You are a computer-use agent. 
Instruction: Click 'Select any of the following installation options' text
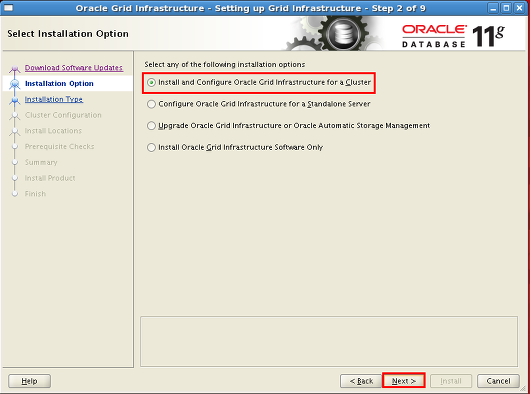[225, 65]
